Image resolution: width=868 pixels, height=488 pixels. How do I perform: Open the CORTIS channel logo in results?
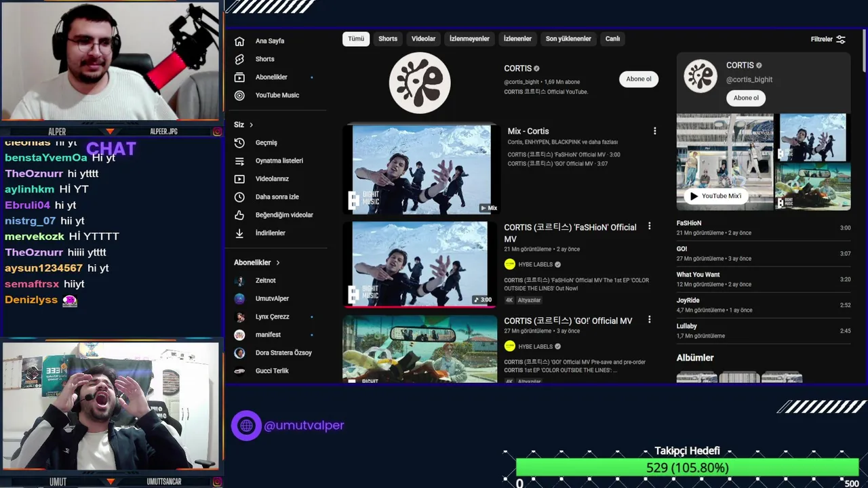420,83
